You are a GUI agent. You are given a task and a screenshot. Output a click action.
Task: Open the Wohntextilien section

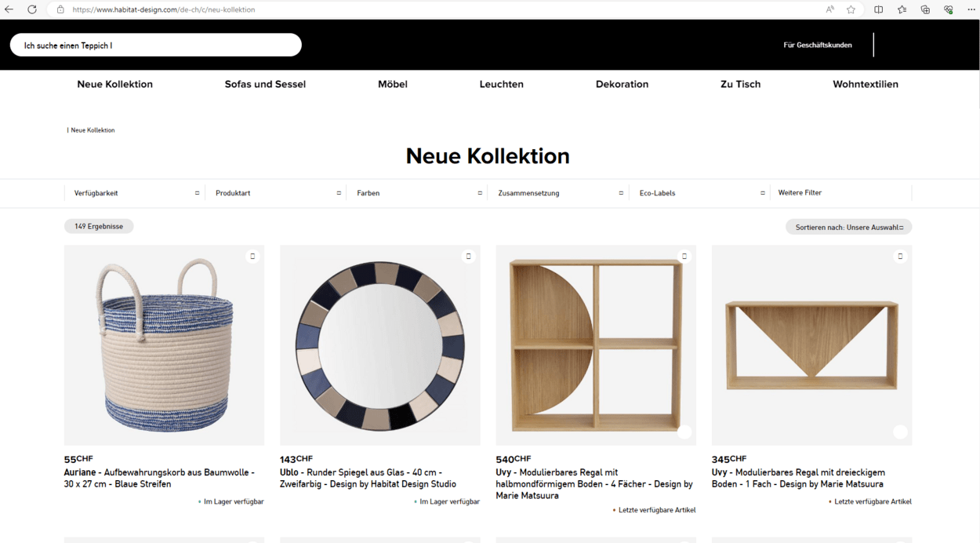(x=866, y=84)
